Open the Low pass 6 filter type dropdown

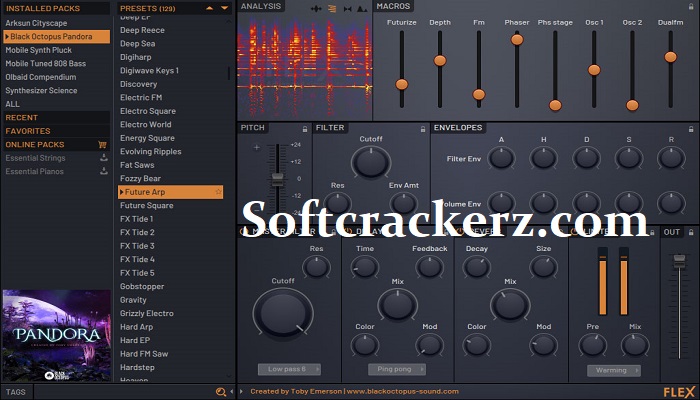coord(289,369)
